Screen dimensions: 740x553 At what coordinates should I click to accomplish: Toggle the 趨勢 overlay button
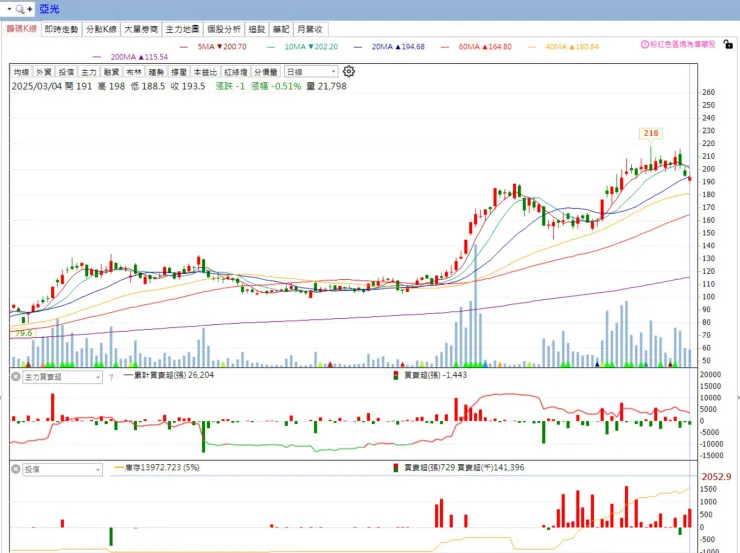156,72
